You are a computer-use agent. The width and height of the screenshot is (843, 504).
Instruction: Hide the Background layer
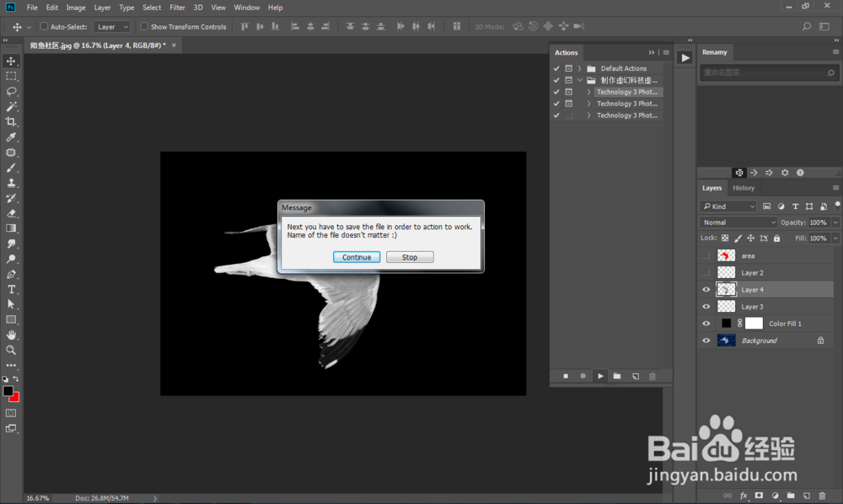706,340
